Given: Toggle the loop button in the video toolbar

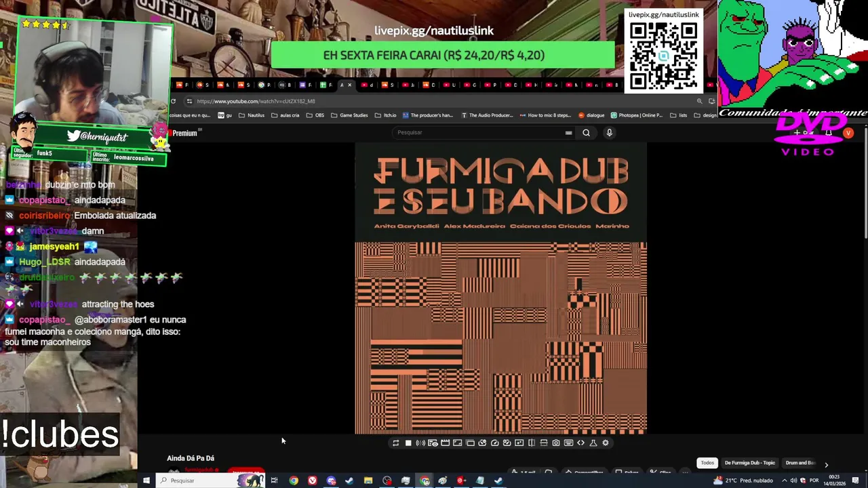Looking at the screenshot, I should click(395, 443).
